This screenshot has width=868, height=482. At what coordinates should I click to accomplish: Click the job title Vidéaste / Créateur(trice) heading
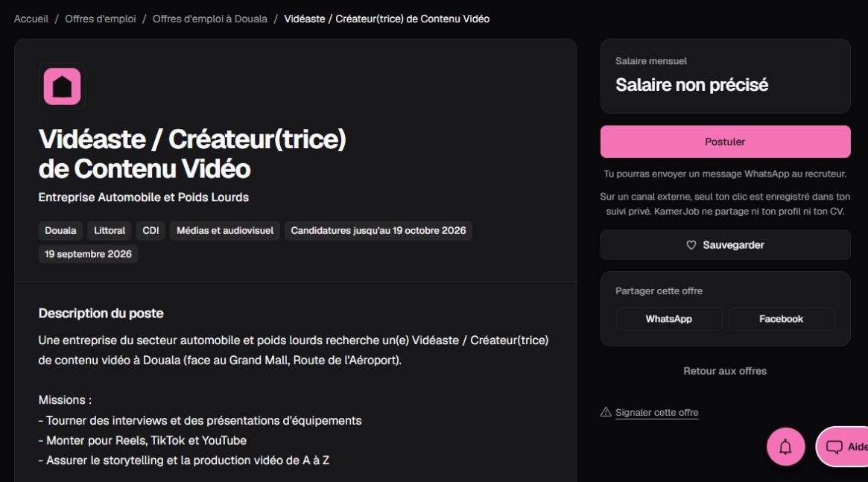[192, 154]
